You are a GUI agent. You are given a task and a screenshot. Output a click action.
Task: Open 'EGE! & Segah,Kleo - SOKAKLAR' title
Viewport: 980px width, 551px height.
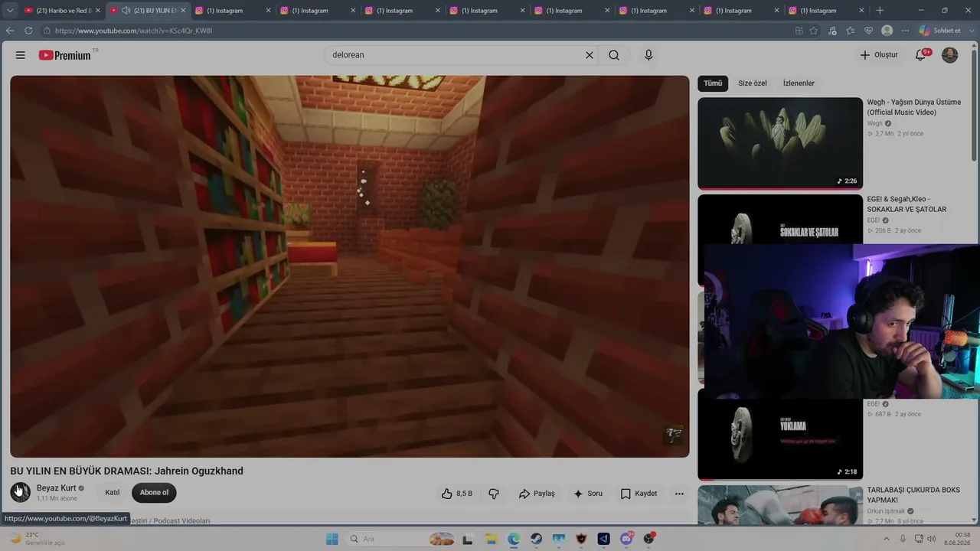906,204
